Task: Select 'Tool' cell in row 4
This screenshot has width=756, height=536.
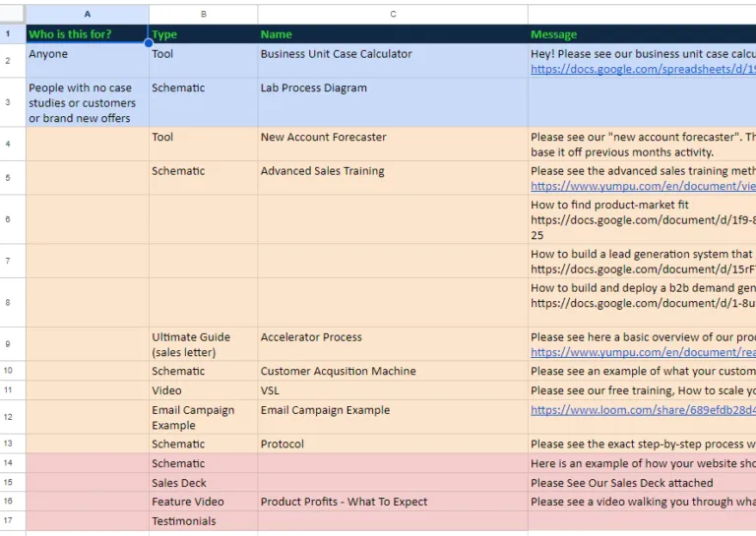Action: tap(204, 144)
